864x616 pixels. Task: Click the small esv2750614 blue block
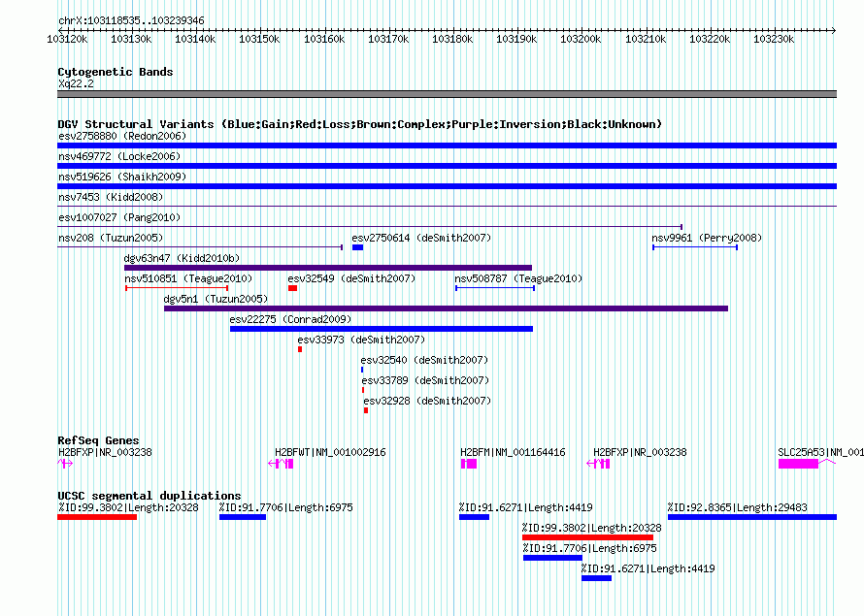click(x=357, y=247)
